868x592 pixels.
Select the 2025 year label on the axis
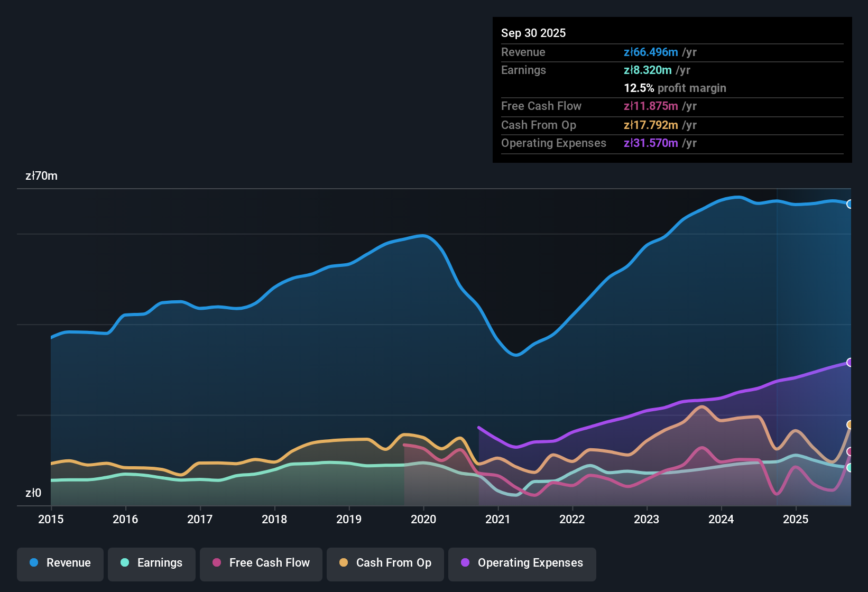(x=796, y=520)
